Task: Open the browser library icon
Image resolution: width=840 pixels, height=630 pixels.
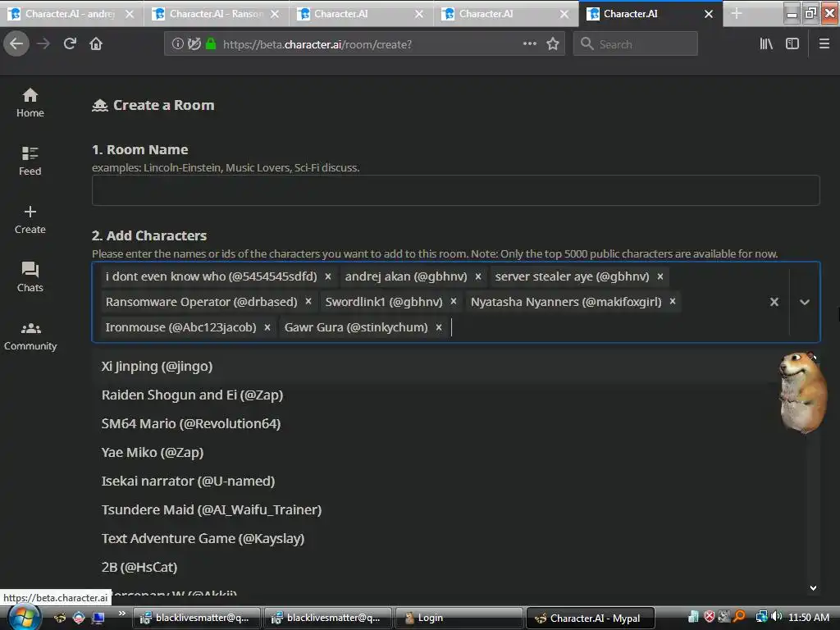Action: (x=766, y=44)
